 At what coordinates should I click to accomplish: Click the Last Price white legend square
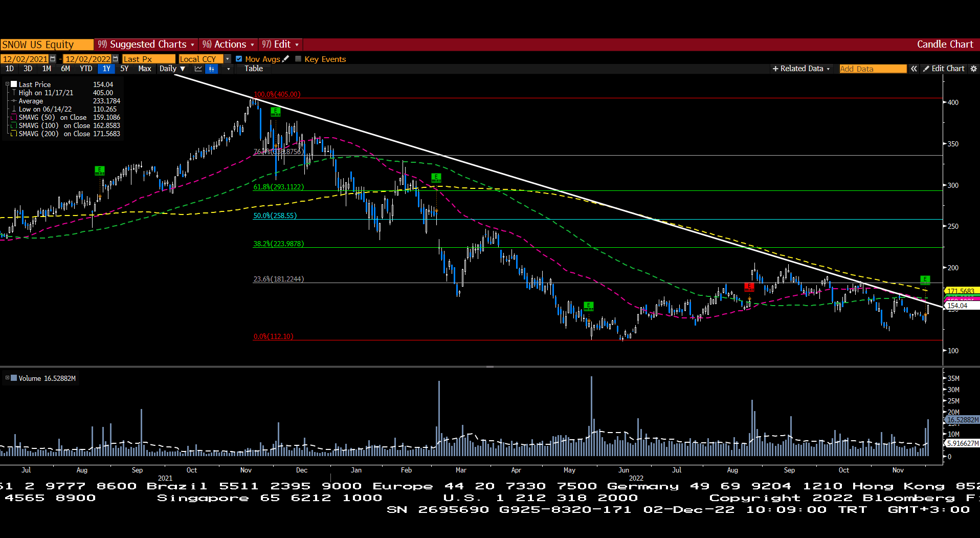click(14, 84)
